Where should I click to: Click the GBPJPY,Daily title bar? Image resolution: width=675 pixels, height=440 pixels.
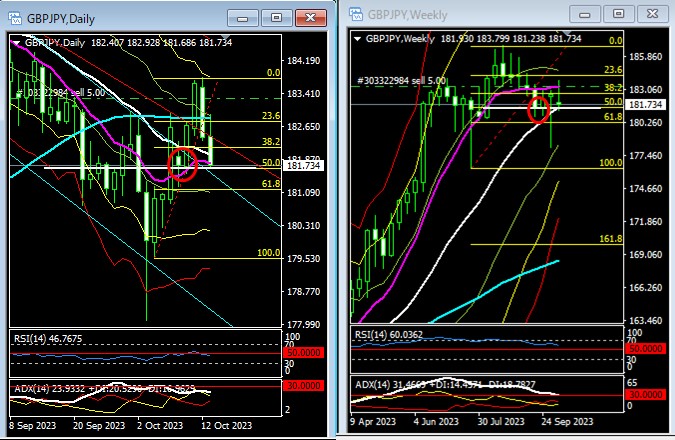coord(120,17)
